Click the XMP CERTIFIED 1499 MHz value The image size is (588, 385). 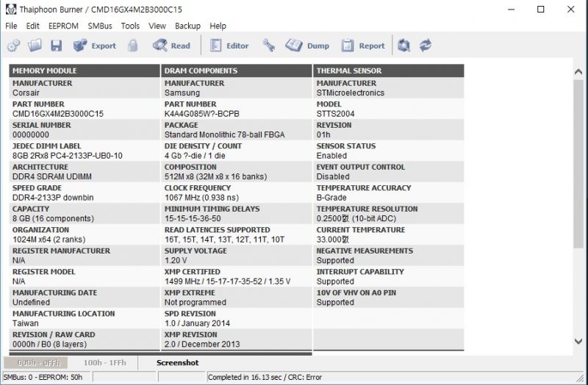click(227, 281)
